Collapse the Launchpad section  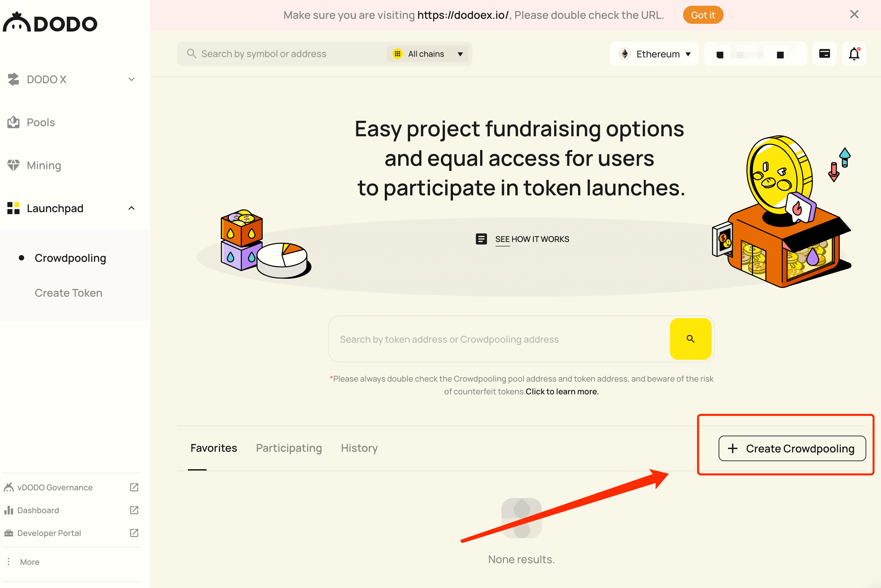[131, 208]
